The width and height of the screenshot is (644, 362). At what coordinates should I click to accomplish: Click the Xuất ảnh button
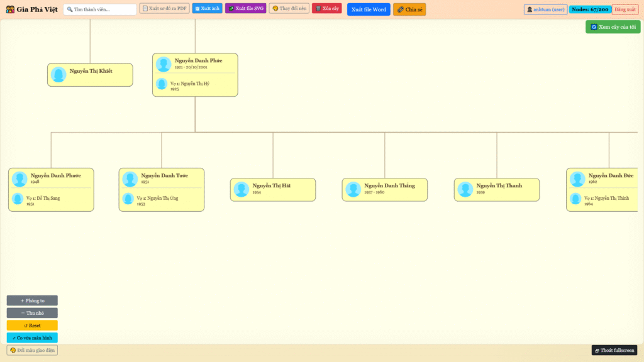pos(207,9)
